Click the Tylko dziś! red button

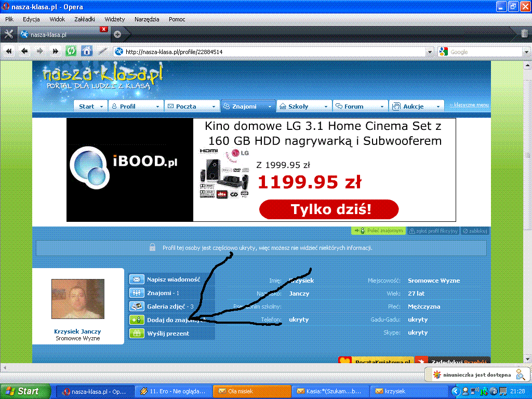329,209
